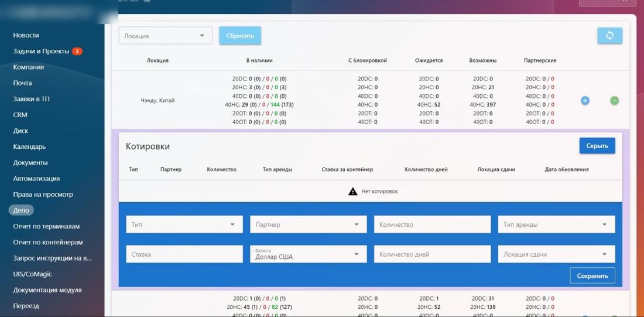The height and width of the screenshot is (317, 644).
Task: Click the blue down-arrow icon for Чэнду
Action: (x=585, y=100)
